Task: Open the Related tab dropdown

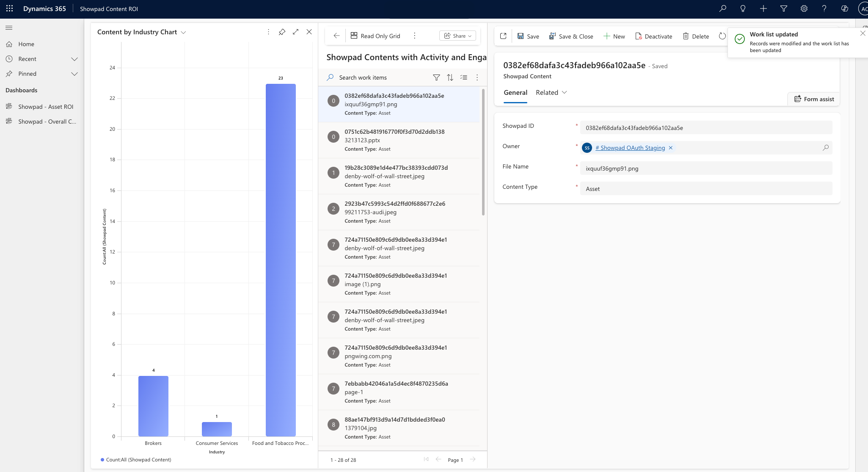Action: pos(551,93)
